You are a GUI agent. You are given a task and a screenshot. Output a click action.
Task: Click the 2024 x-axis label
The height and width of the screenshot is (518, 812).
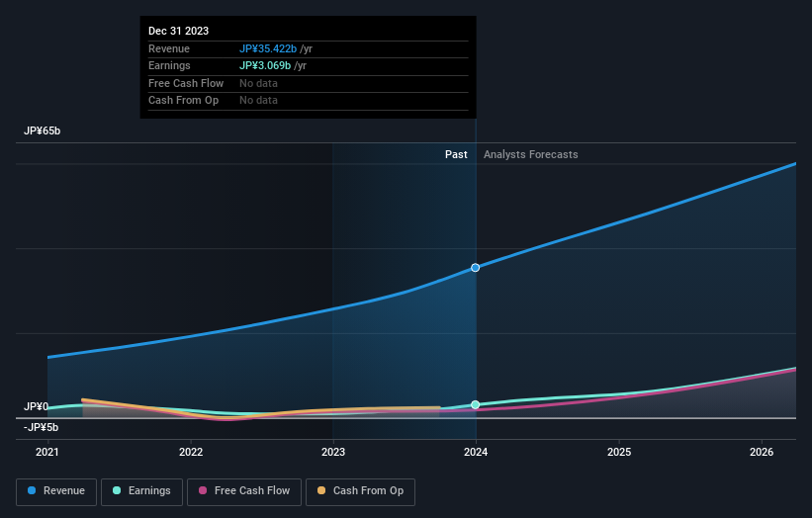pos(476,453)
